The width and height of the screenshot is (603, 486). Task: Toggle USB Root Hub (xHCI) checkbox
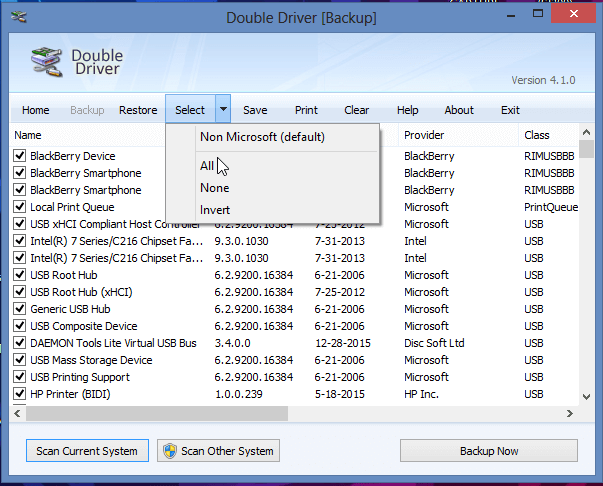19,292
